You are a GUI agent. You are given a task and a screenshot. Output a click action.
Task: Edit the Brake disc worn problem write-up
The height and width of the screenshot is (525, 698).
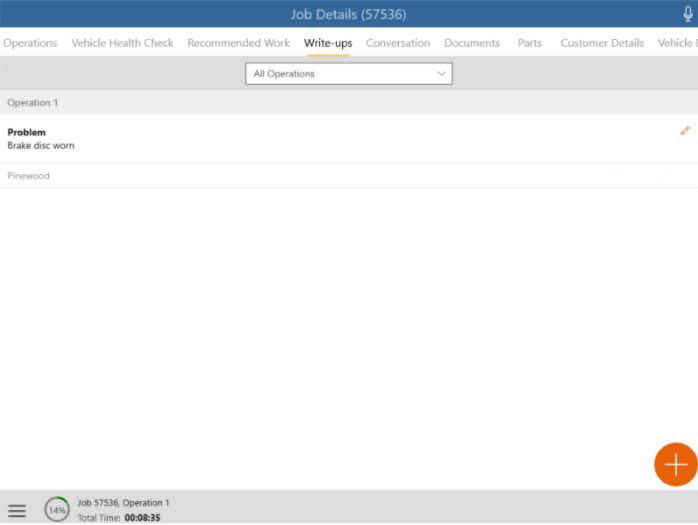[x=685, y=130]
